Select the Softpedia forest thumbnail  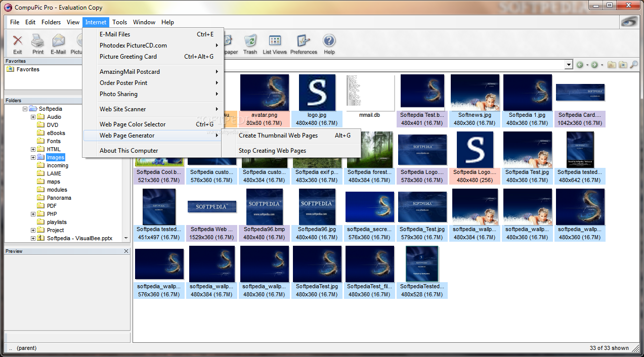(x=370, y=150)
